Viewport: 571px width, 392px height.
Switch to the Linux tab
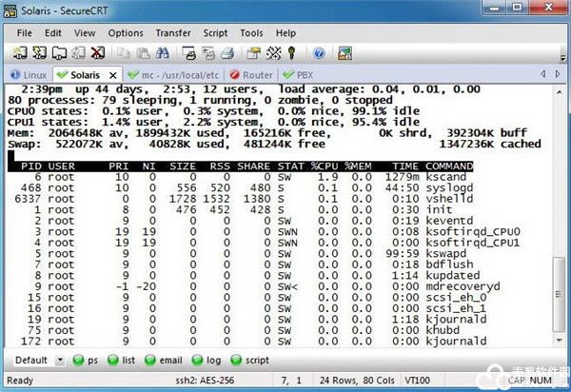(x=30, y=75)
